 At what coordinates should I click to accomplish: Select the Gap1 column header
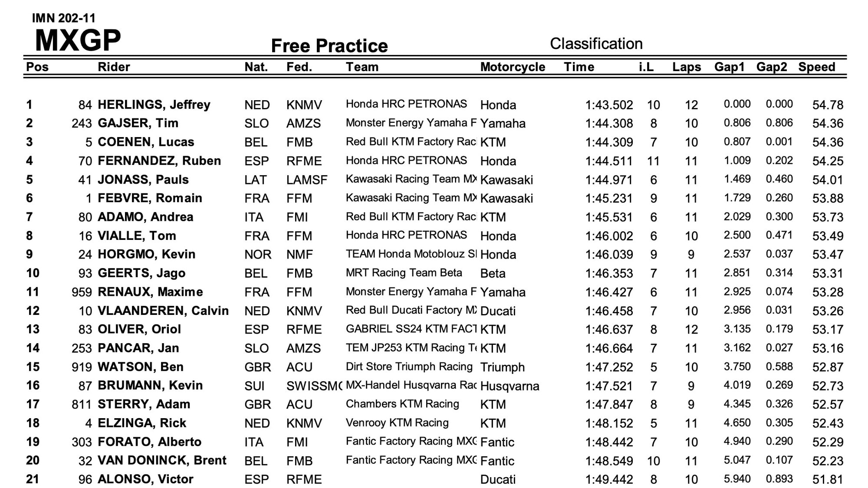pyautogui.click(x=730, y=67)
